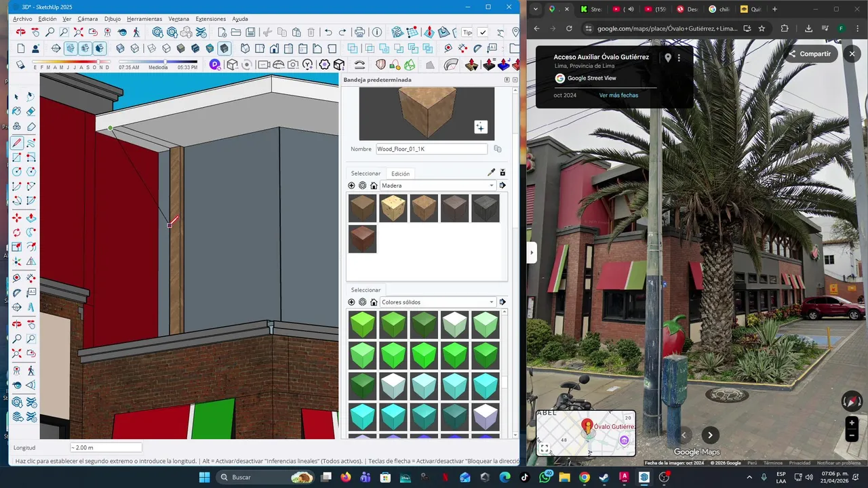Click the Push/Pull tool in left toolbar
868x488 pixels.
(x=31, y=218)
